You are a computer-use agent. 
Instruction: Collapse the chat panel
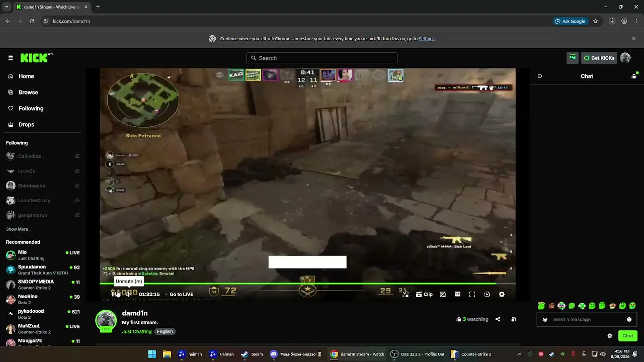click(x=540, y=76)
